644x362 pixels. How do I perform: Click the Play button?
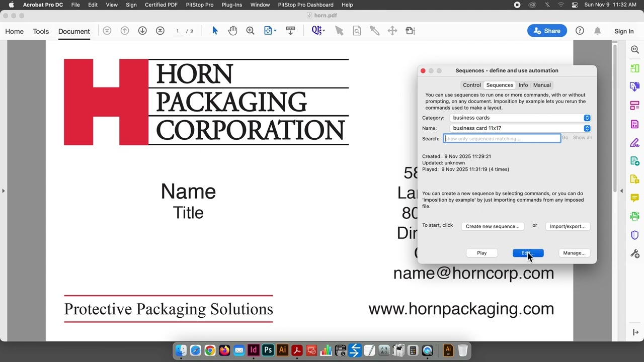tap(482, 253)
